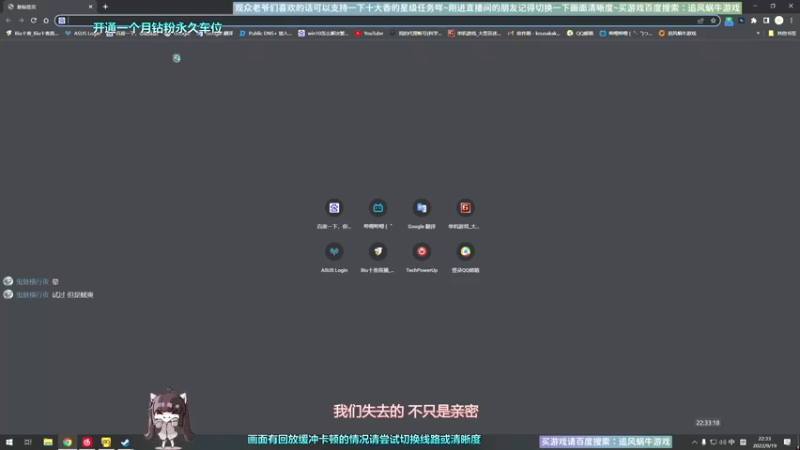The image size is (800, 450).
Task: Switch to Chrome on the taskbar
Action: (x=67, y=442)
